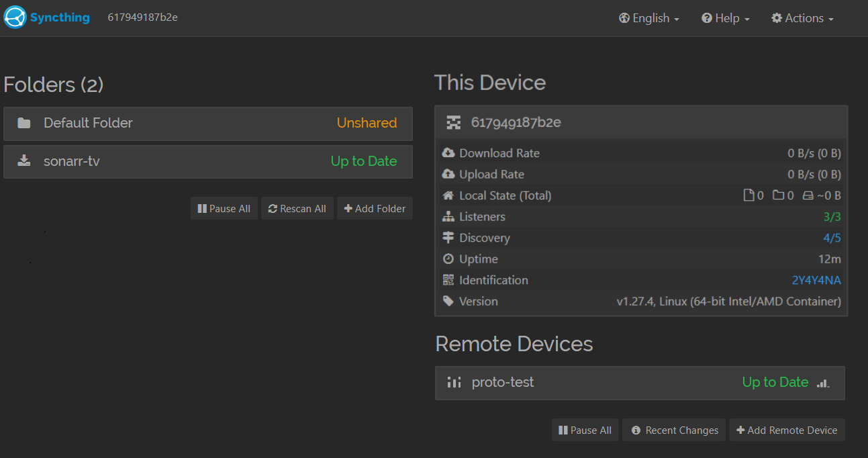Click the Remote Devices heading
Screen dimensions: 868x458
click(514, 344)
